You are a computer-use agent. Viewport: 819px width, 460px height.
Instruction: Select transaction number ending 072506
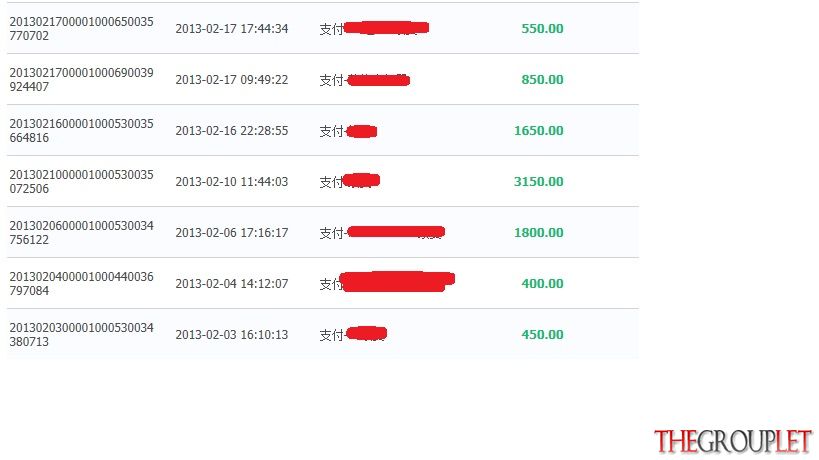click(x=81, y=182)
